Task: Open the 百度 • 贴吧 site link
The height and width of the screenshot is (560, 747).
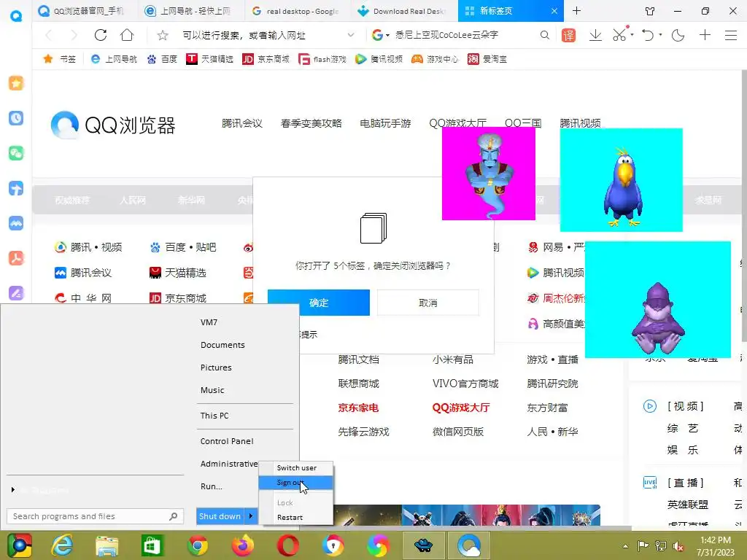Action: click(183, 247)
